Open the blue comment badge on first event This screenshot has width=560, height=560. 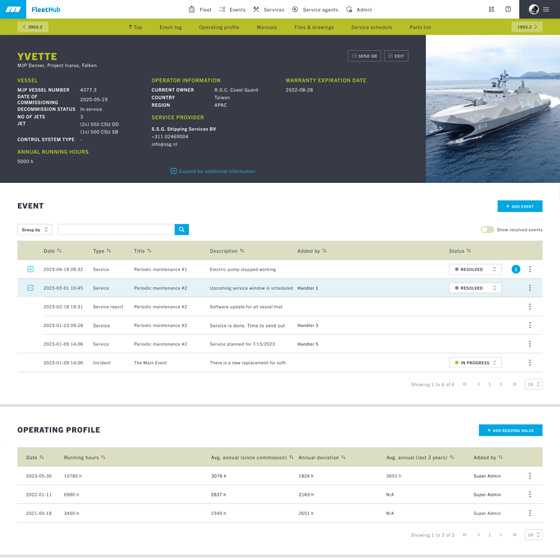[515, 269]
